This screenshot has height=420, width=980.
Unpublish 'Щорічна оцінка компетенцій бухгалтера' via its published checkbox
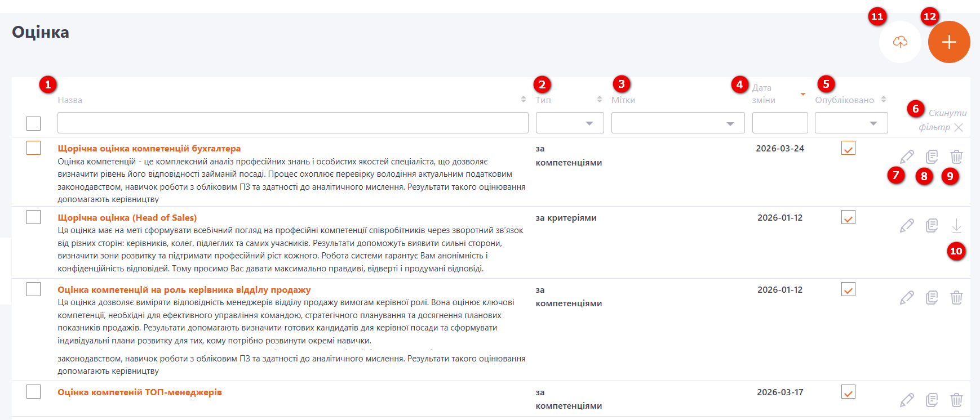(x=848, y=148)
